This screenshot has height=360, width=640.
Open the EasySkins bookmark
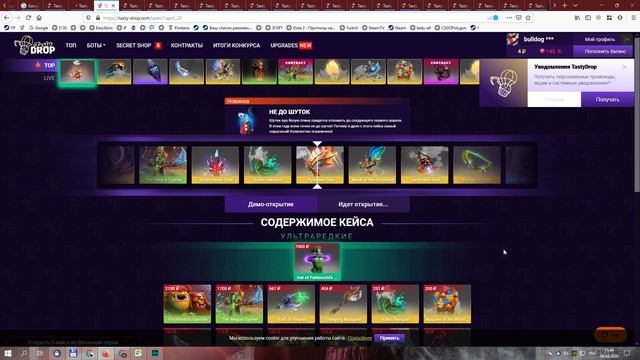(101, 28)
